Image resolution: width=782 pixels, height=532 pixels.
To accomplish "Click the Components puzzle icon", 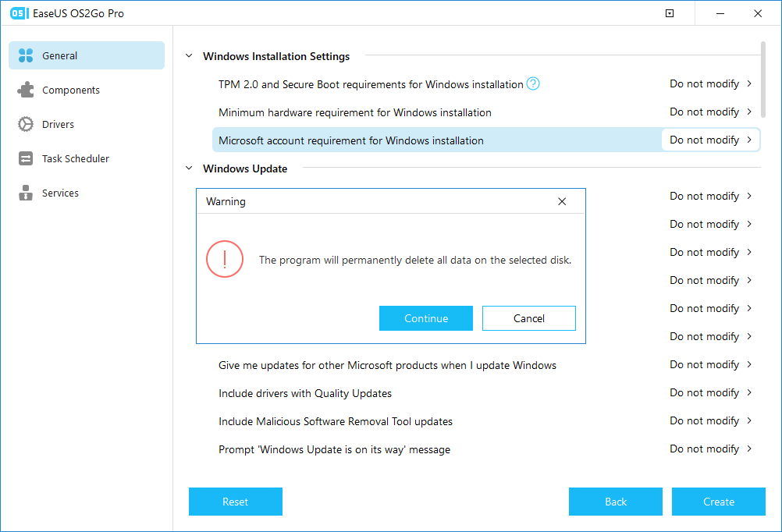I will pyautogui.click(x=26, y=90).
